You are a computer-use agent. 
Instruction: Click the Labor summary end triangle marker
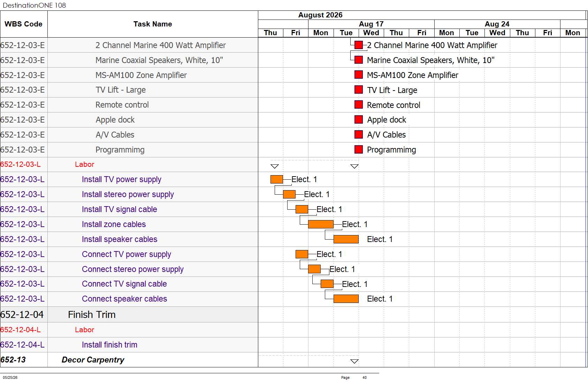(354, 166)
